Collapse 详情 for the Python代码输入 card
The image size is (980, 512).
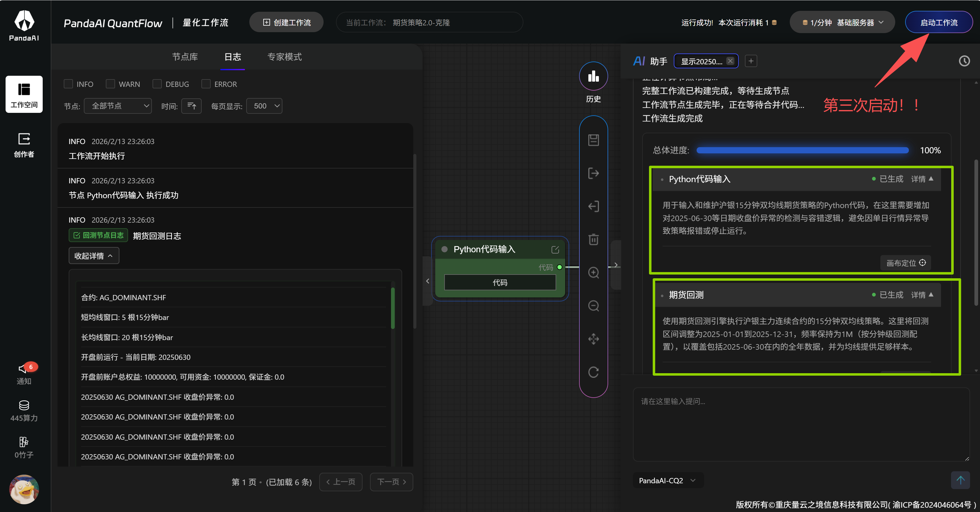pyautogui.click(x=922, y=179)
